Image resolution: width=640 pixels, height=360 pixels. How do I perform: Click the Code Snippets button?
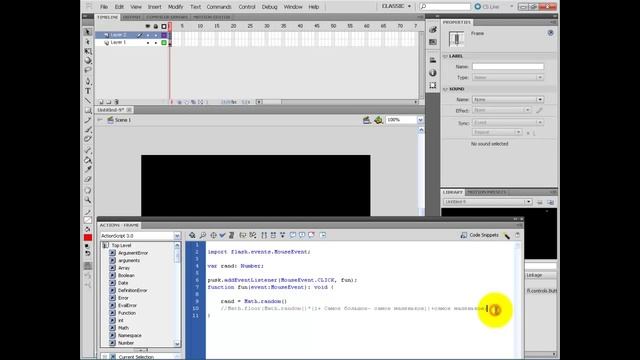(480, 235)
